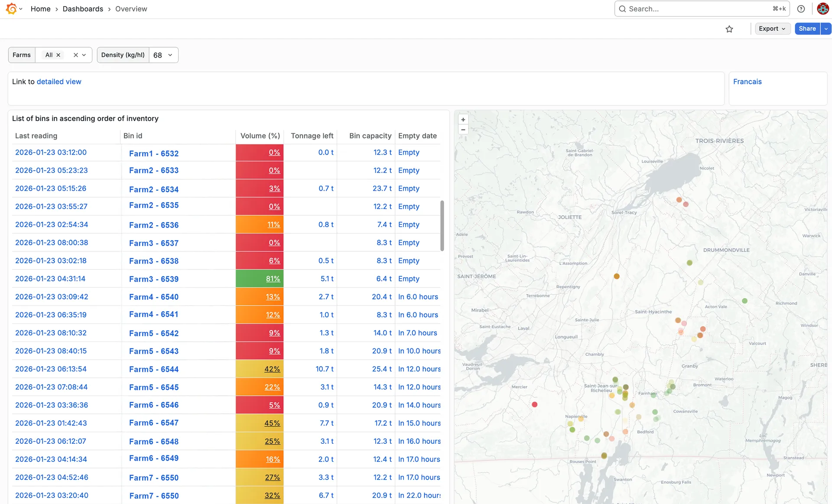Image resolution: width=832 pixels, height=504 pixels.
Task: Click the red map marker near Mercier
Action: (535, 404)
